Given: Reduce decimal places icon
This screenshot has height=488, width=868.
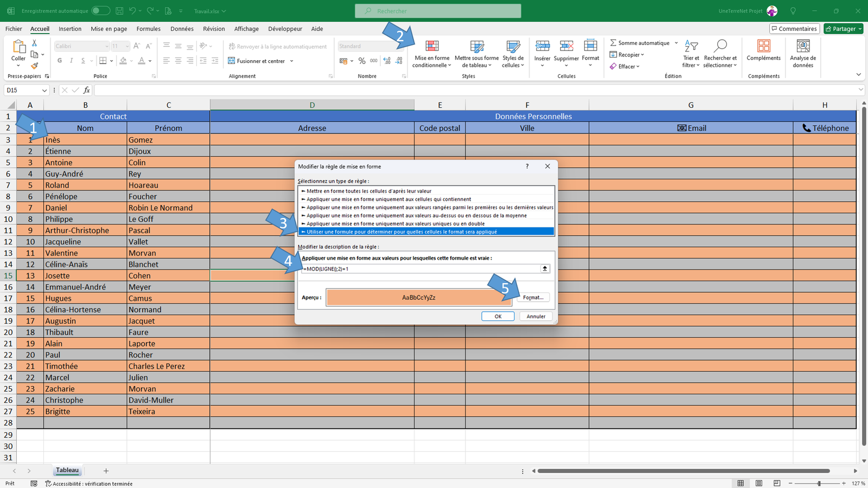Looking at the screenshot, I should tap(399, 61).
